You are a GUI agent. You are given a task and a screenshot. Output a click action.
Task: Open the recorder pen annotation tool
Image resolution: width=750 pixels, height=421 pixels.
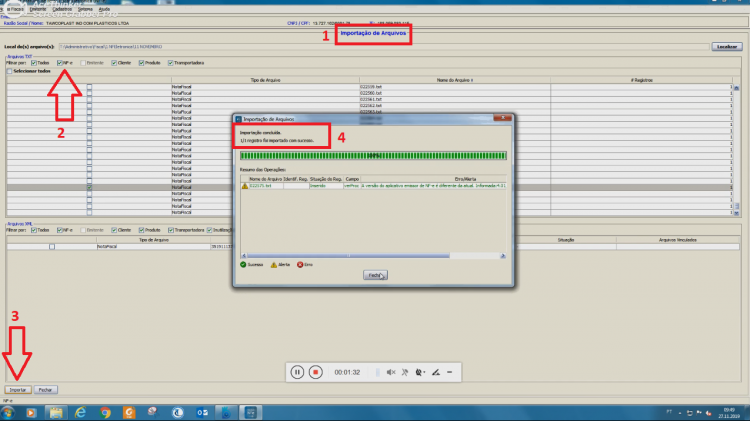pos(436,372)
